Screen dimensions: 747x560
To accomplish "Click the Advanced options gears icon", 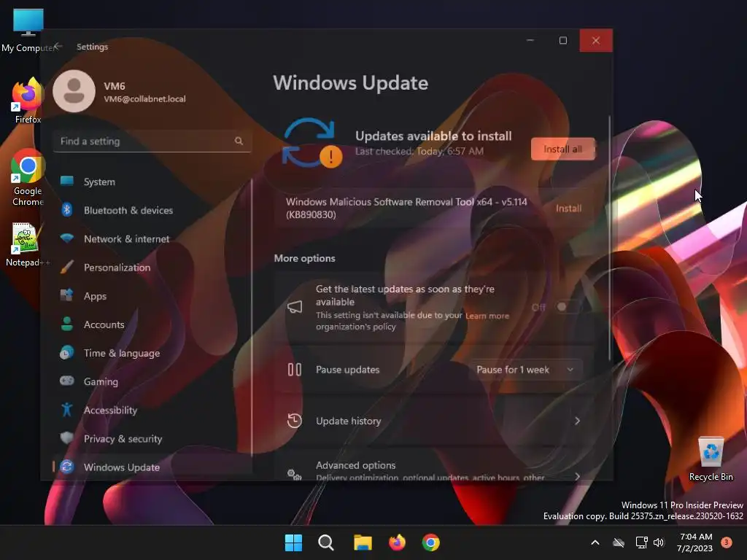I will coord(295,474).
